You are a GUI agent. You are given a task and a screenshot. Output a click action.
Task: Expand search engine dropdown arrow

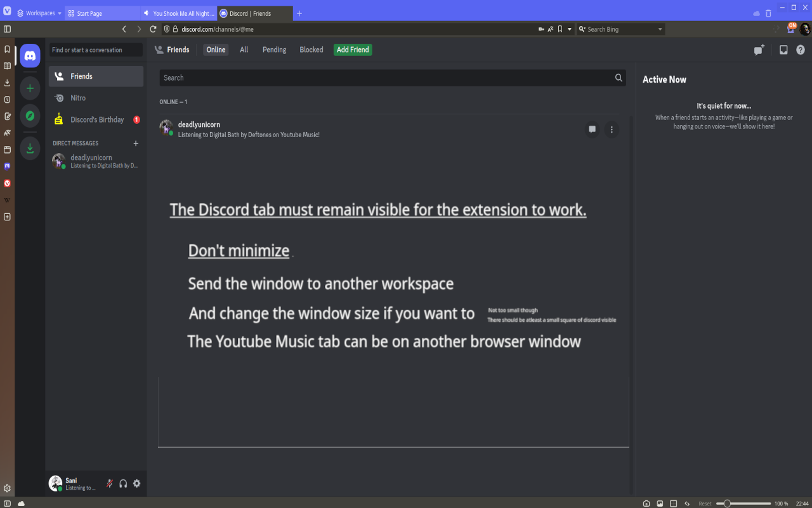pos(660,29)
